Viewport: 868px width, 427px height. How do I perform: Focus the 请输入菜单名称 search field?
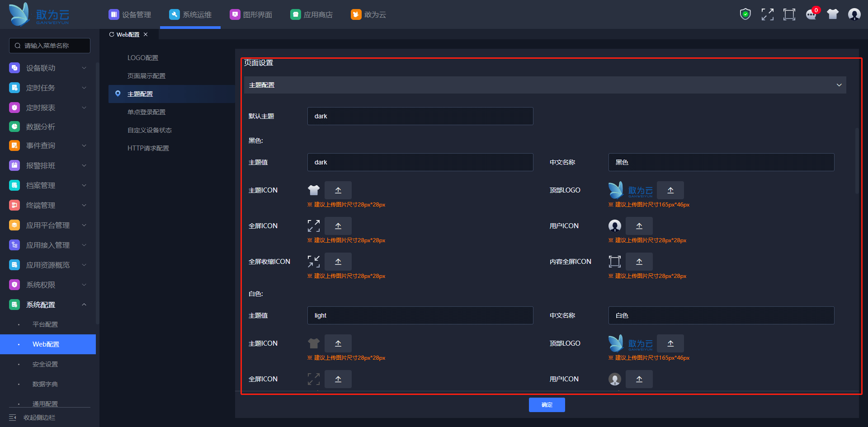tap(50, 46)
